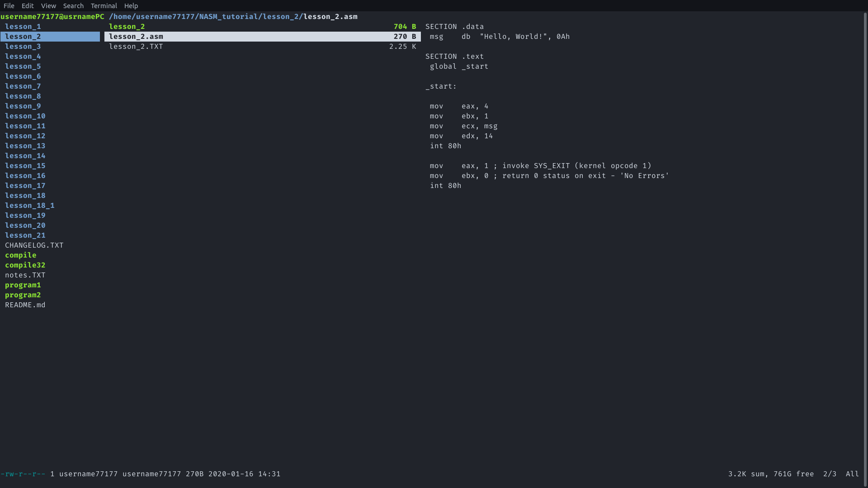The image size is (868, 488).
Task: Select the lesson_2.asm file row
Action: click(x=263, y=37)
